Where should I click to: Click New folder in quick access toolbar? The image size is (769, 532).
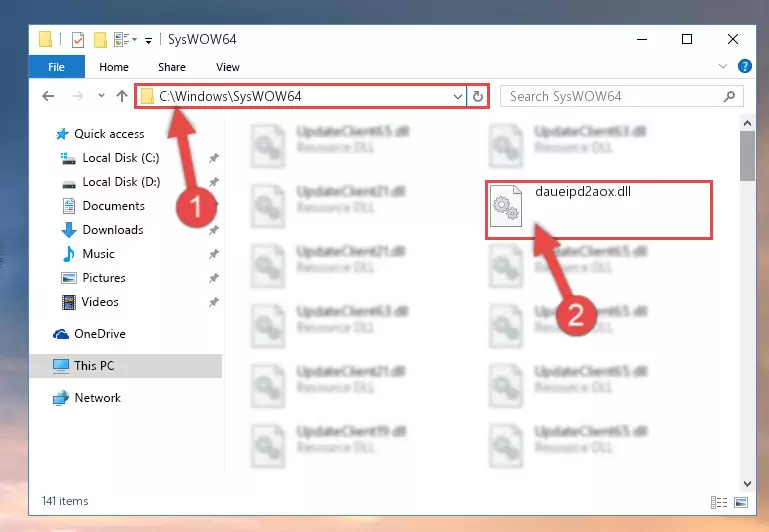(101, 40)
